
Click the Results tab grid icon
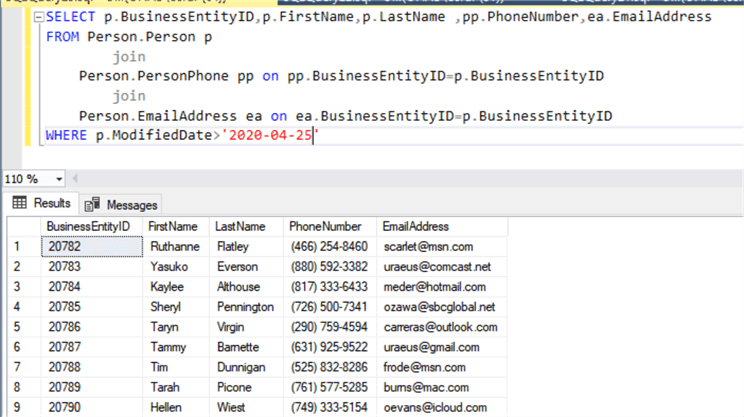19,204
